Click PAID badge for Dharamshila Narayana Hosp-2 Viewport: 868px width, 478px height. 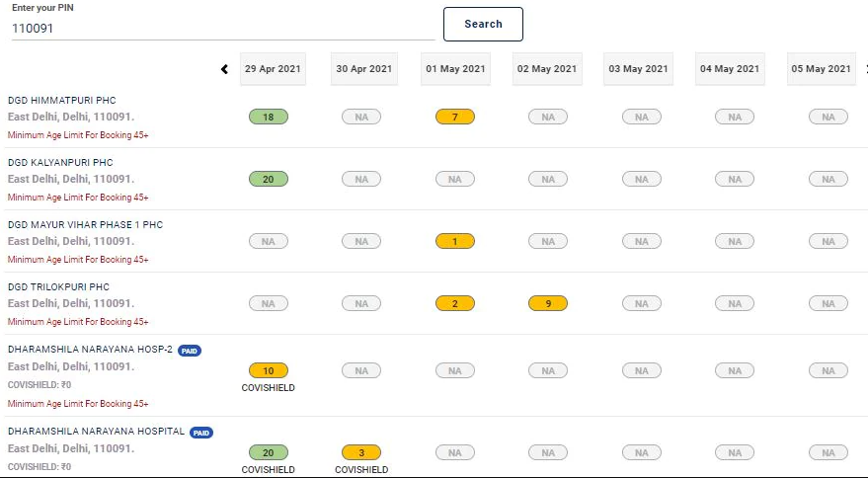(190, 351)
